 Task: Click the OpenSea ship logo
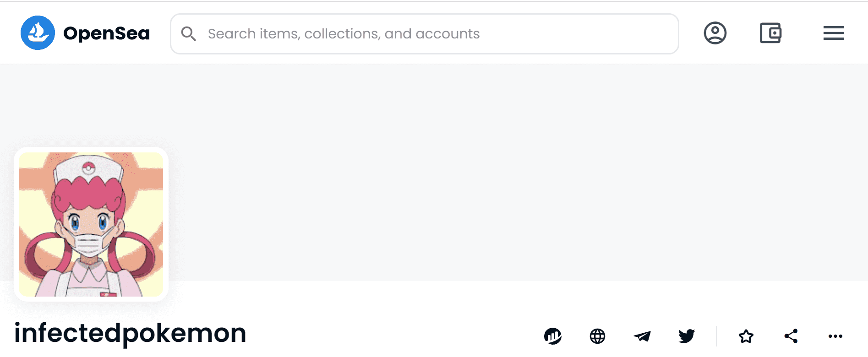pos(38,33)
